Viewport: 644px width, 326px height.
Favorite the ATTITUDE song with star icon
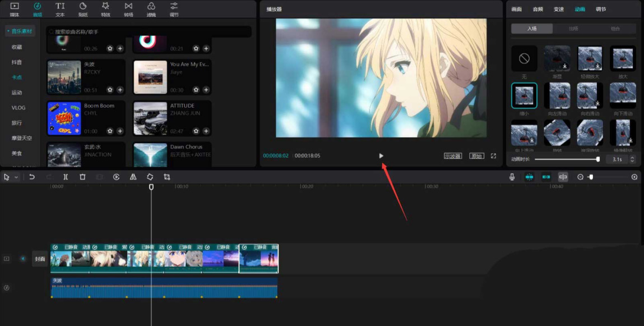pyautogui.click(x=196, y=131)
